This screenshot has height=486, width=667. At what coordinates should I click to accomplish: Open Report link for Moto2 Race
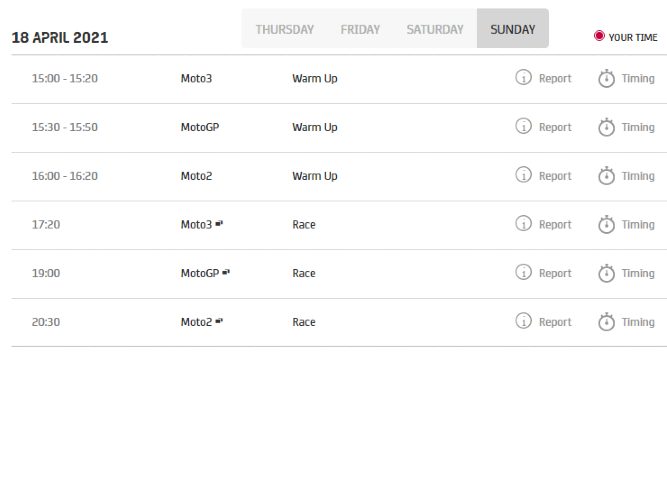tap(555, 322)
